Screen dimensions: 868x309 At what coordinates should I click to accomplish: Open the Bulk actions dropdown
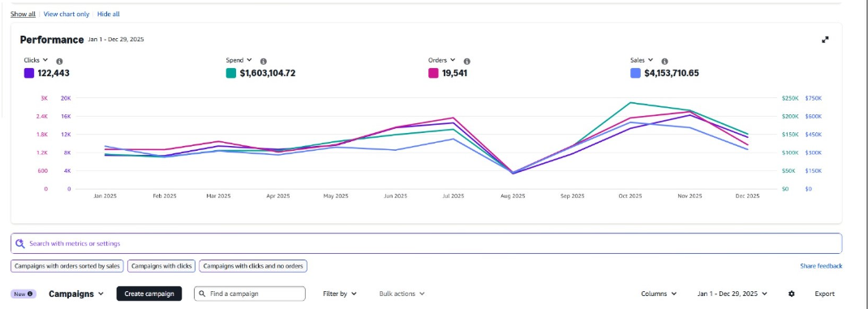402,294
